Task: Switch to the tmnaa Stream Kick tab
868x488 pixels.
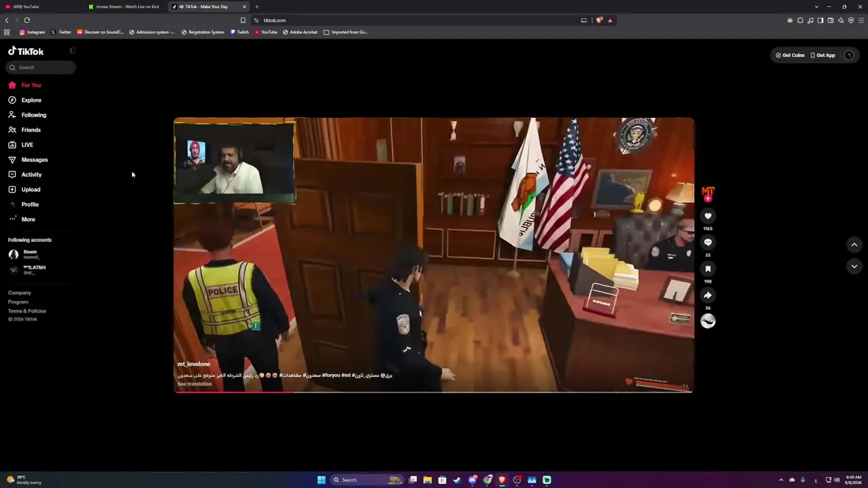Action: (x=125, y=7)
